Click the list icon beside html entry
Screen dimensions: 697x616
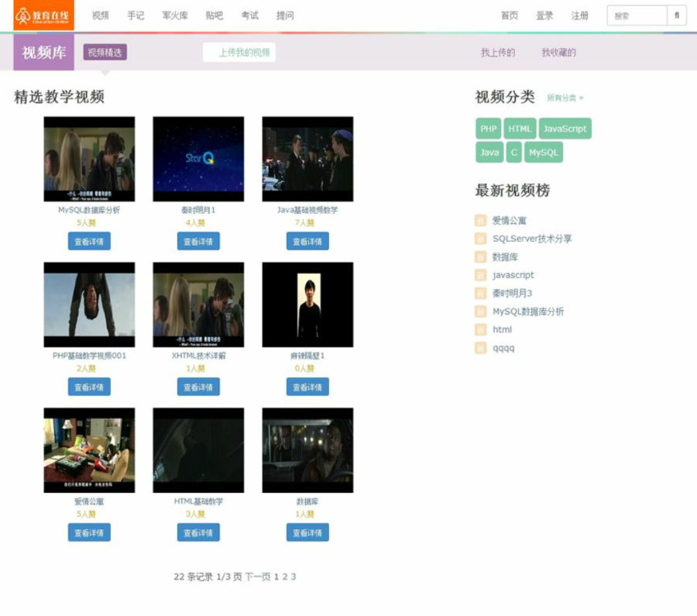point(480,329)
